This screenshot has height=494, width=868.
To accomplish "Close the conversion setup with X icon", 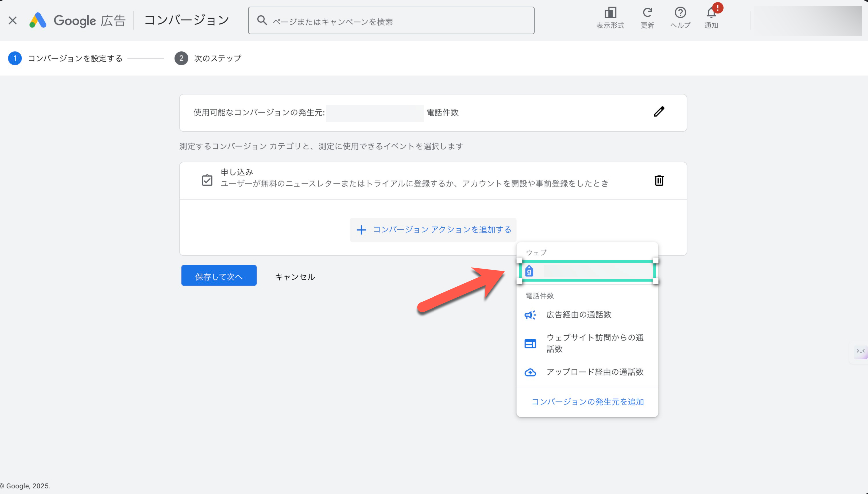I will [x=13, y=20].
